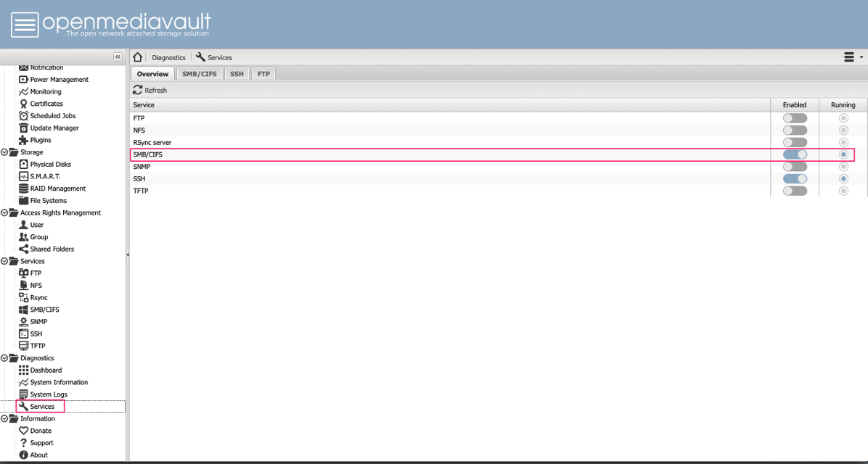
Task: Click the Support question mark icon
Action: [23, 443]
